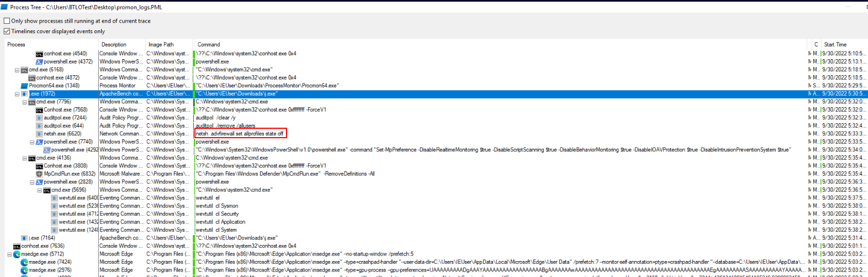Viewport: 868px width, 277px height.
Task: Uncheck 'Timelines cover displayed events only'
Action: [x=7, y=32]
